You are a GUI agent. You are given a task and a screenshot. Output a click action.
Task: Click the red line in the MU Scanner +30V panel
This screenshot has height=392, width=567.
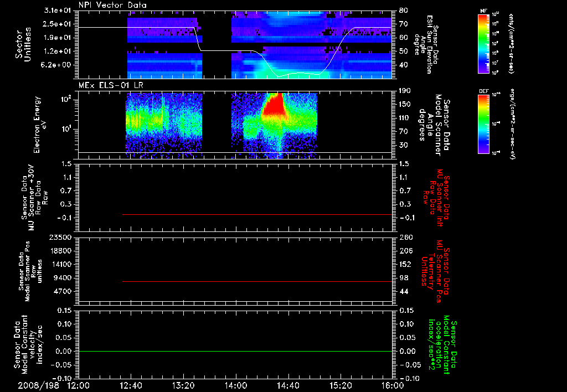tap(257, 214)
